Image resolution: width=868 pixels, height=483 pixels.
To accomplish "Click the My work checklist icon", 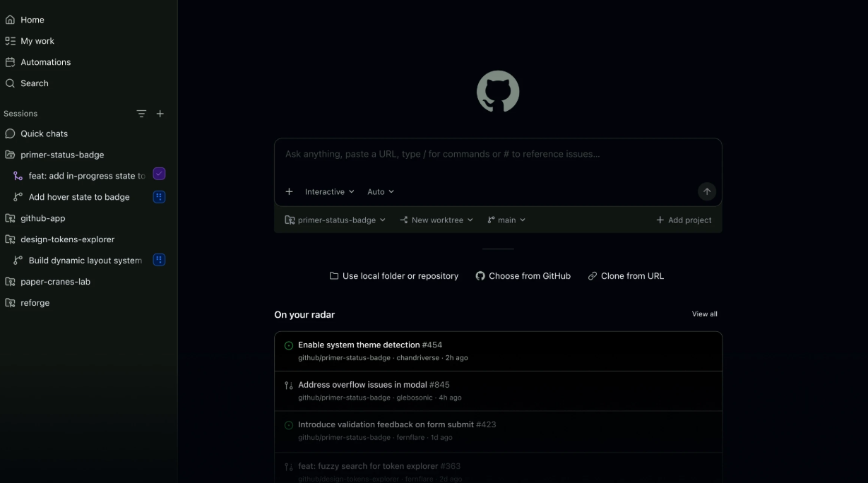I will (10, 41).
